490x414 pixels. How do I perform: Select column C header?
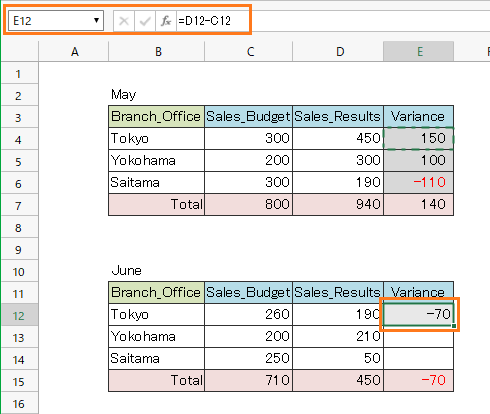(249, 51)
